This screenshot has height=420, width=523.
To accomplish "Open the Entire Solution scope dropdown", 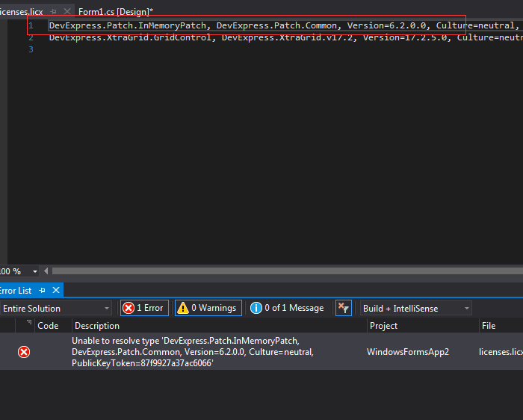I will tap(56, 308).
